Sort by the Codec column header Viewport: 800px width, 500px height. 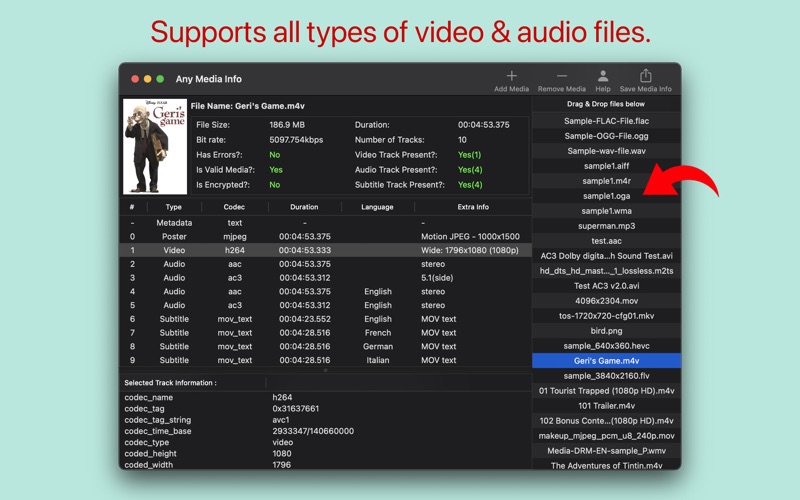point(234,207)
